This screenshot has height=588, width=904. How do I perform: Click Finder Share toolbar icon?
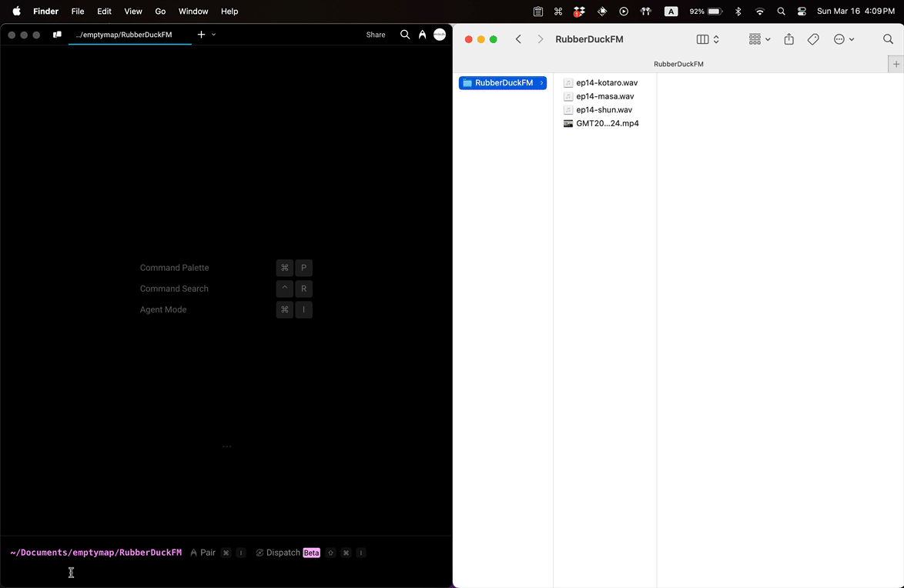[x=789, y=39]
